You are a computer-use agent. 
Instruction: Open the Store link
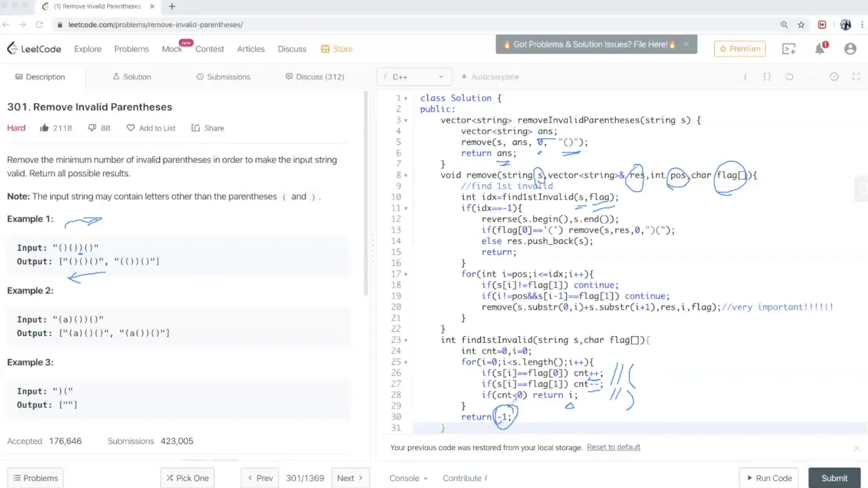[336, 49]
